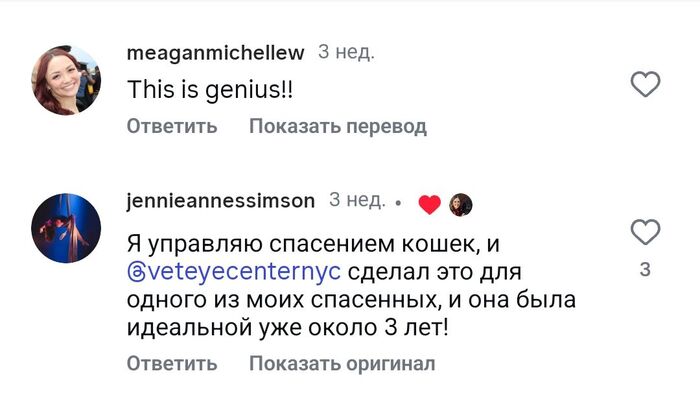700x406 pixels.
Task: Click the Threads icon before veteyecenternyc
Action: [138, 271]
